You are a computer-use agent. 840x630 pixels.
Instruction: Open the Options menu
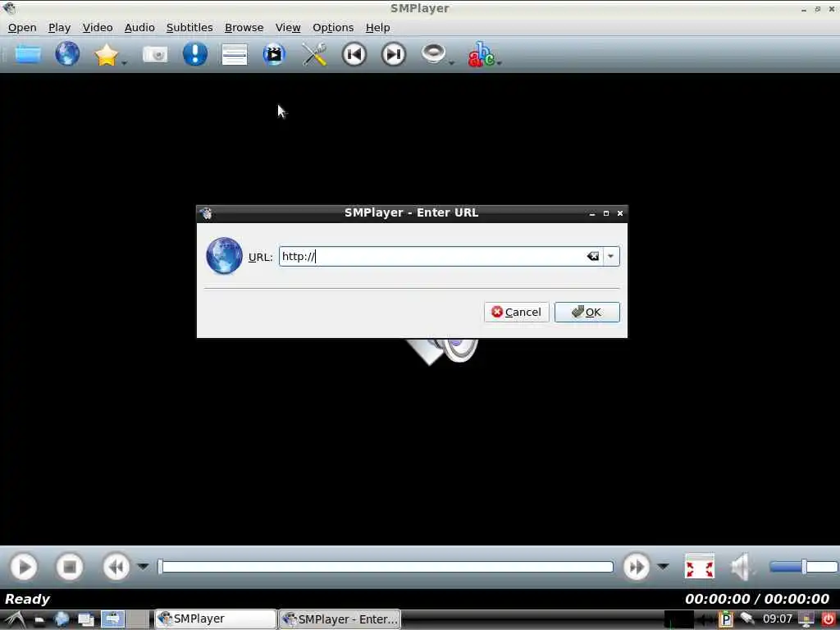333,28
